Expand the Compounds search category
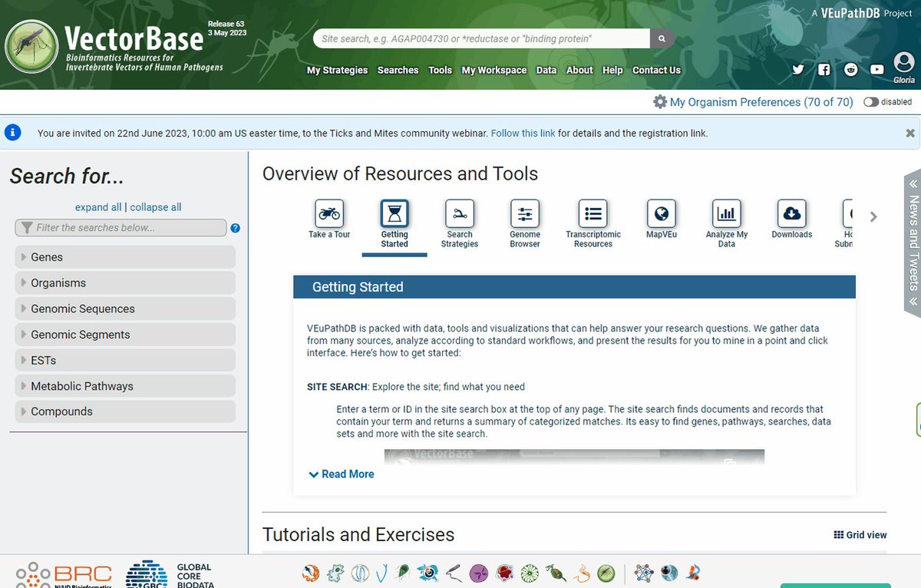This screenshot has height=588, width=921. coord(125,411)
